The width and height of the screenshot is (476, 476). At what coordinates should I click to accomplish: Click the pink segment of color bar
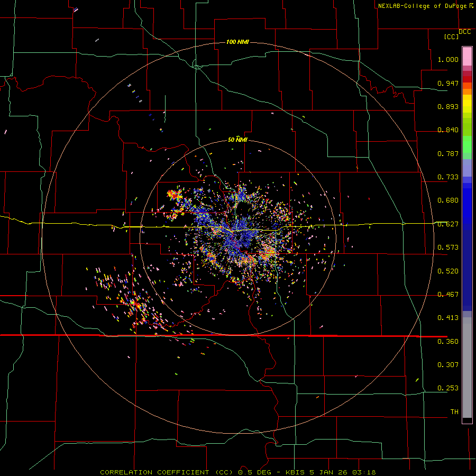pyautogui.click(x=467, y=57)
